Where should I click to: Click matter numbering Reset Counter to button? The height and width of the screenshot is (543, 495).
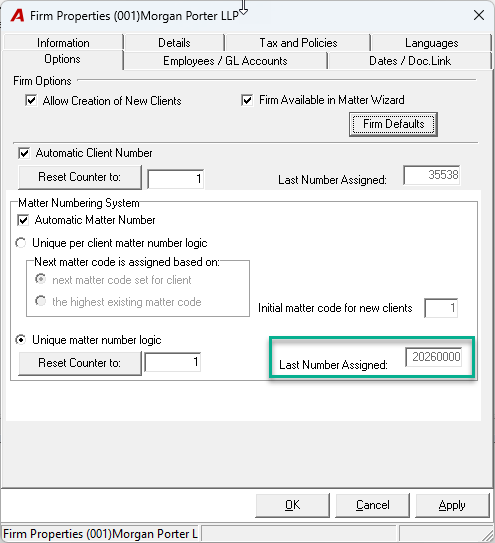point(80,363)
